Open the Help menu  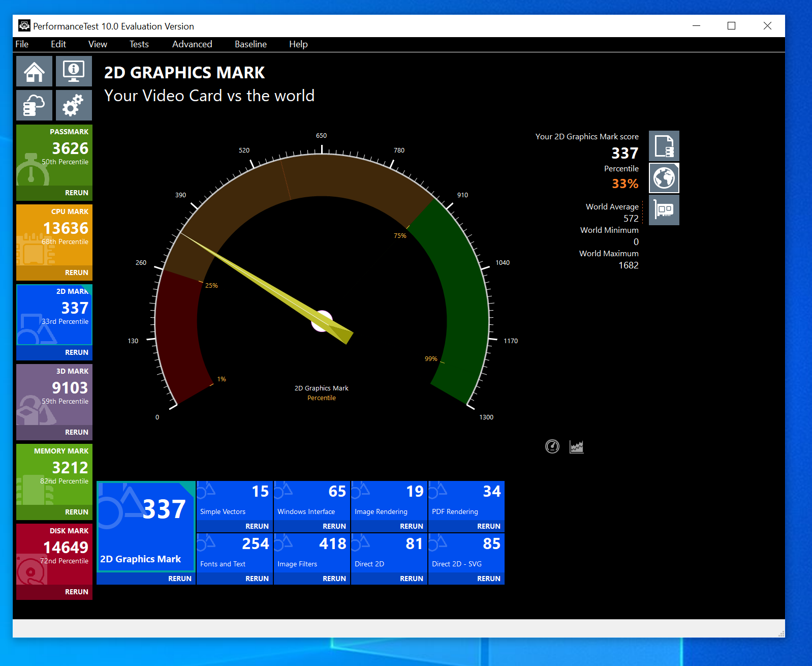[x=298, y=44]
